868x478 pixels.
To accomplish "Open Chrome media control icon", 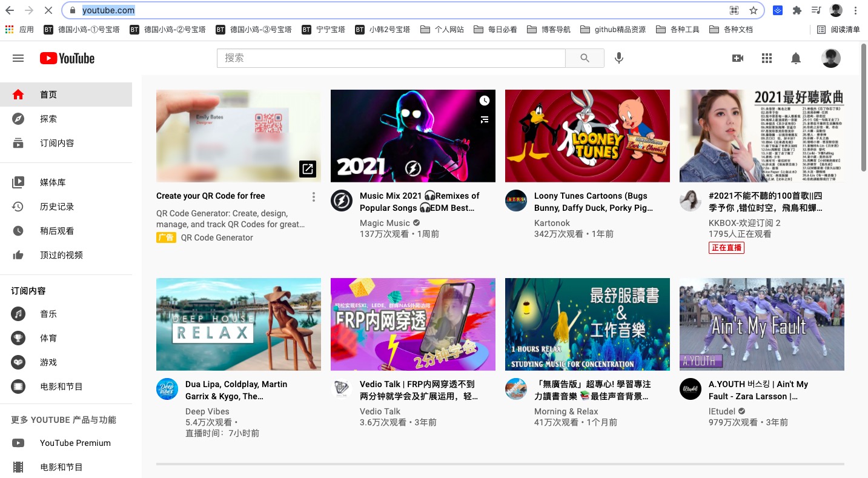I will 817,10.
